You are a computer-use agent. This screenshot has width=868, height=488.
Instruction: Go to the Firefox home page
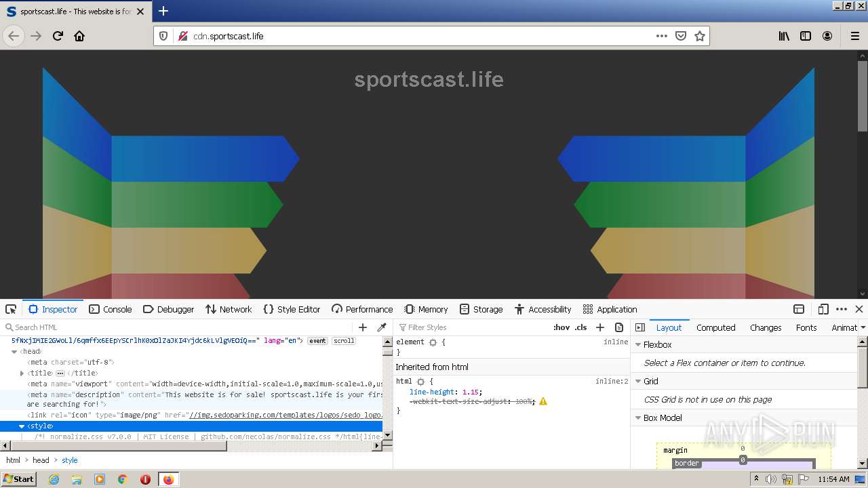(x=79, y=36)
